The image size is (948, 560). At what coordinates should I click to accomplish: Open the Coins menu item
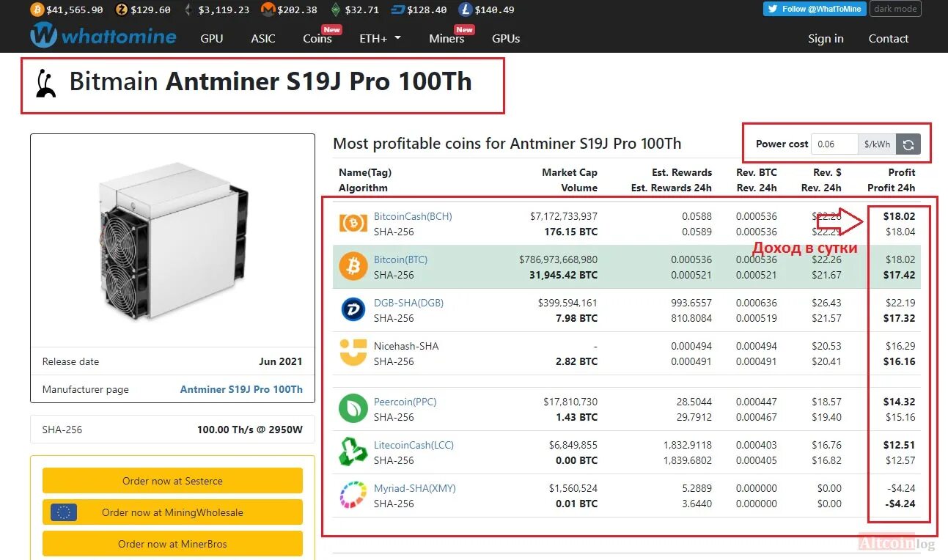tap(317, 38)
